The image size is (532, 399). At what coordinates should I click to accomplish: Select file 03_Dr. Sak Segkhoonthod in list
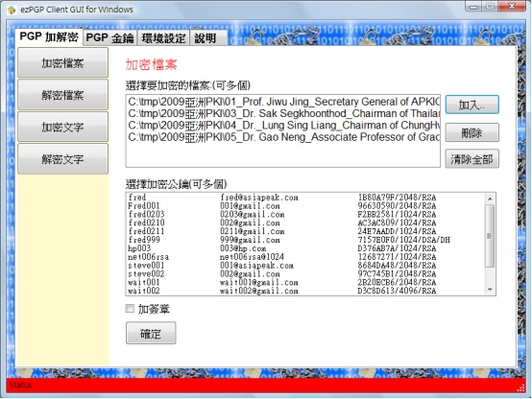tap(283, 113)
